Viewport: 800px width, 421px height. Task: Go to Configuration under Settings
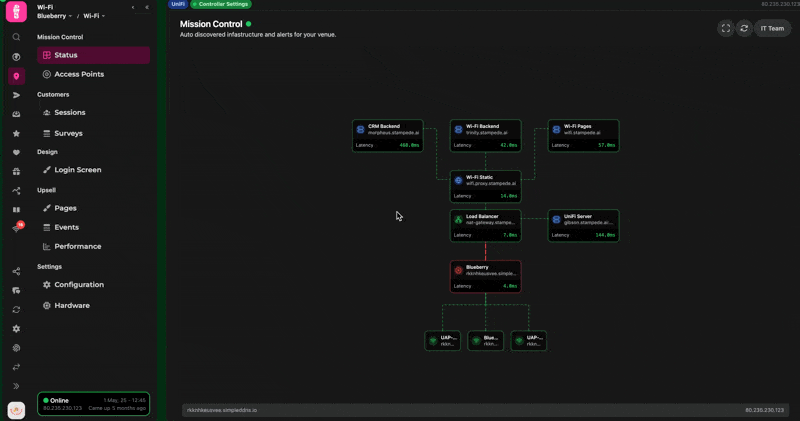pyautogui.click(x=78, y=285)
